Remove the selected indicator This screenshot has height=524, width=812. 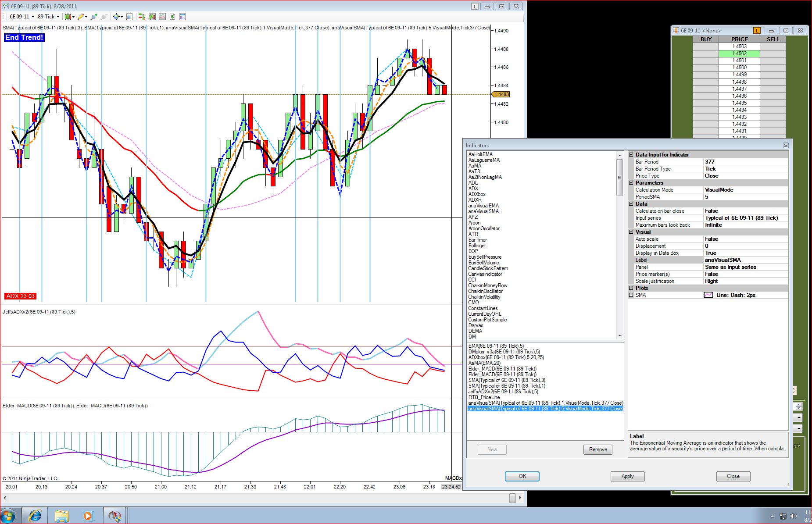click(x=598, y=449)
